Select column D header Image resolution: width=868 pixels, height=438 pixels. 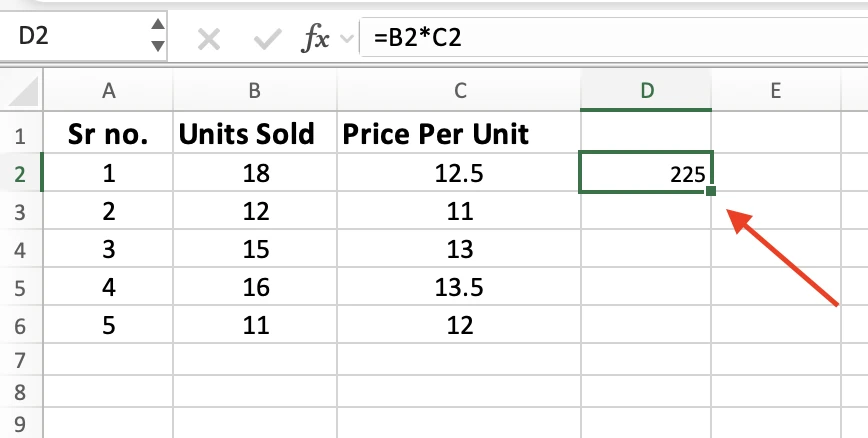[647, 91]
